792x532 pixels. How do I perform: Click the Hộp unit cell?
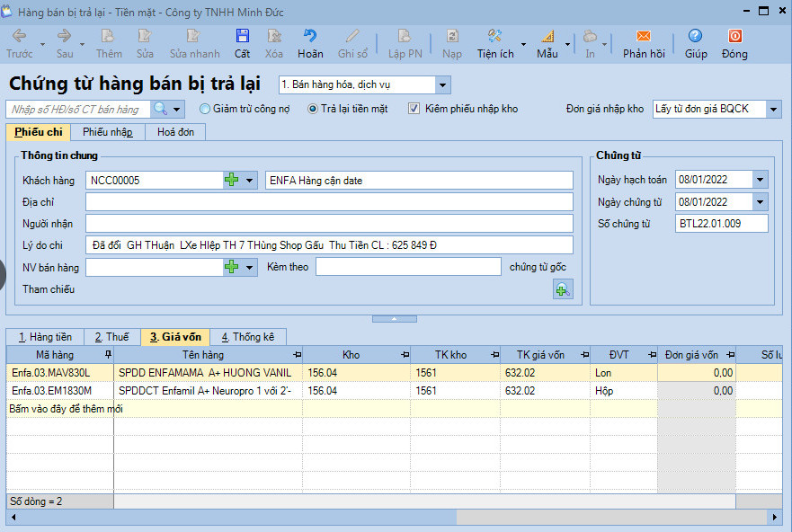(624, 391)
